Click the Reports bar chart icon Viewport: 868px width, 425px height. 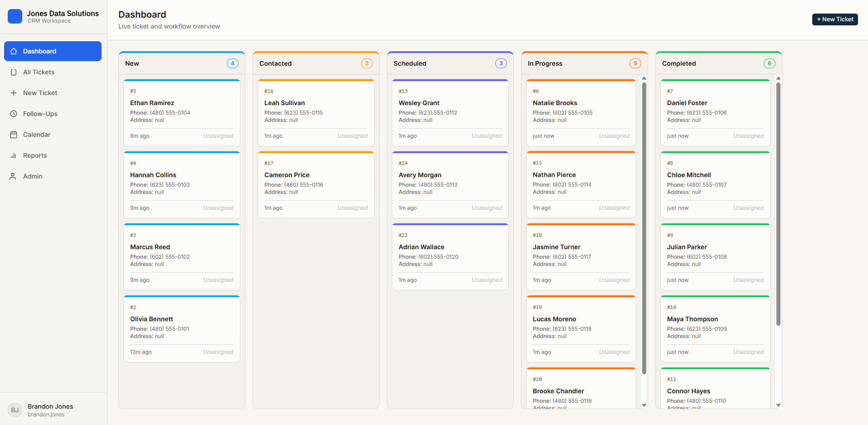point(14,155)
